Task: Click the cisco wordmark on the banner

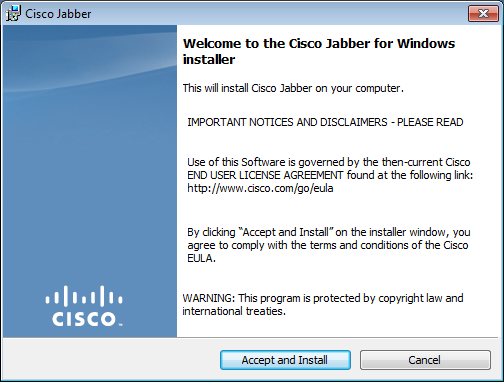Action: tap(84, 319)
